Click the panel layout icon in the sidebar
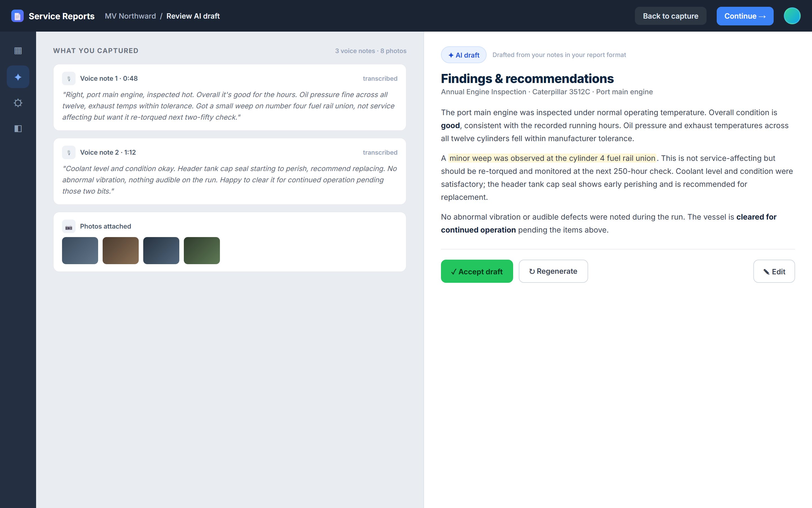The height and width of the screenshot is (508, 812). coord(18,129)
